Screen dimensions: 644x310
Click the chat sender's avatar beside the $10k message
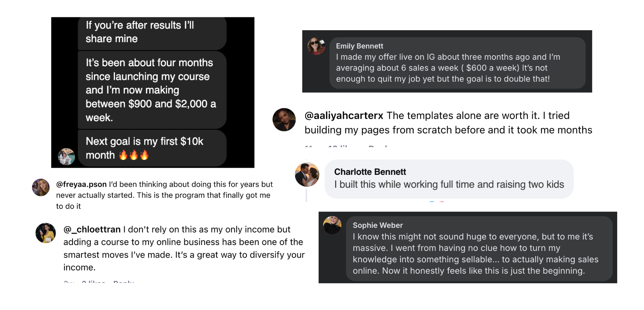[x=67, y=157]
